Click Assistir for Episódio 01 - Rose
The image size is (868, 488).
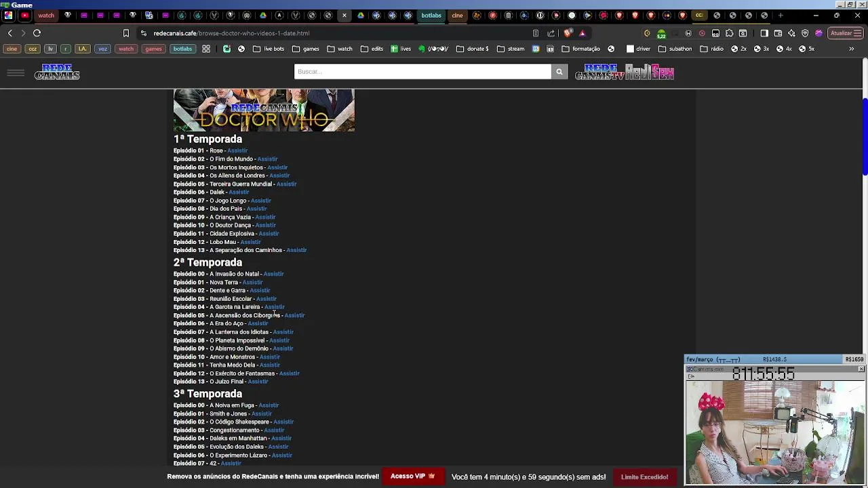(x=237, y=150)
